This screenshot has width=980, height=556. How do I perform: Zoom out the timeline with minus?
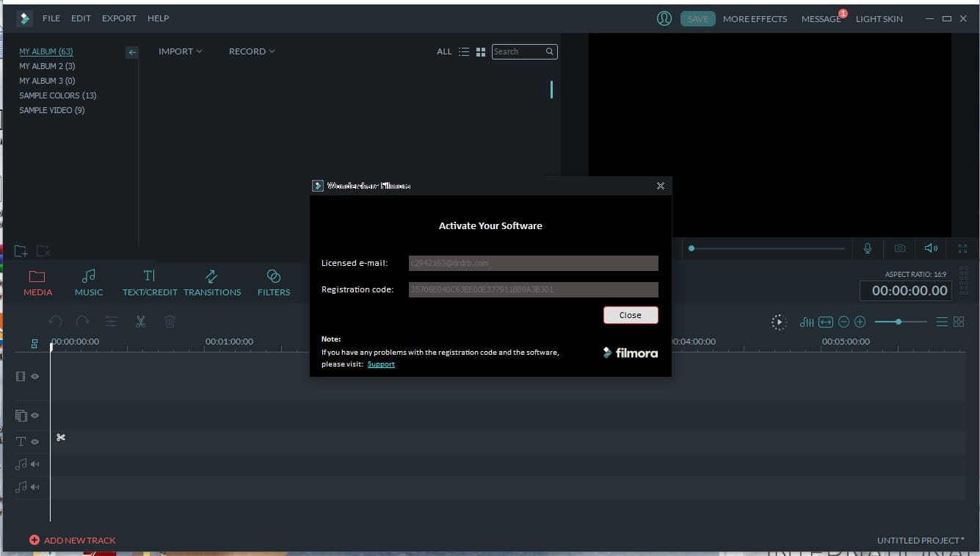[844, 322]
